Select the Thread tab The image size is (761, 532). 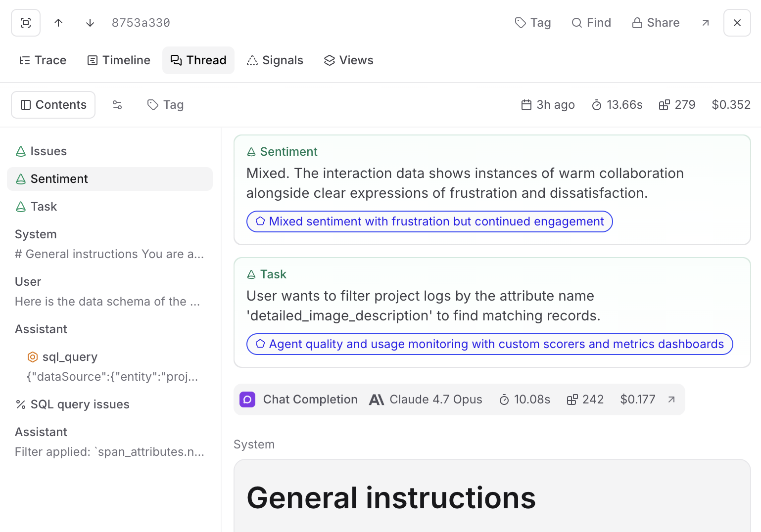tap(198, 60)
